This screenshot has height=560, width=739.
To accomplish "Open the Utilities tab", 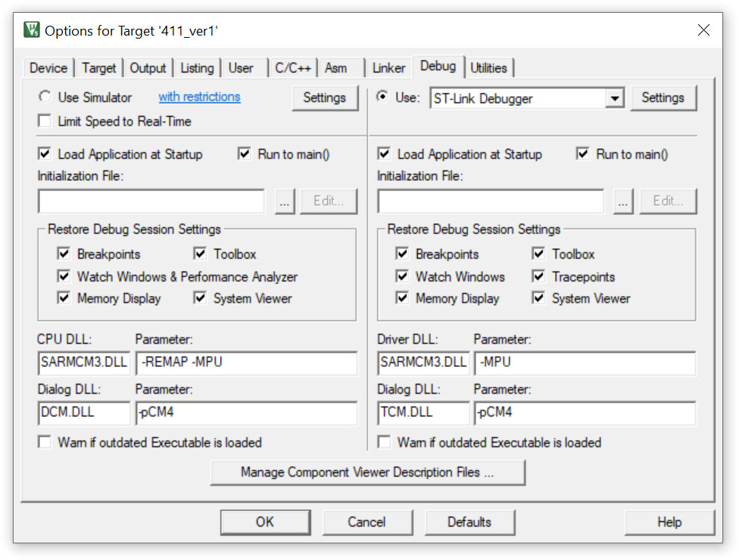I will point(488,68).
